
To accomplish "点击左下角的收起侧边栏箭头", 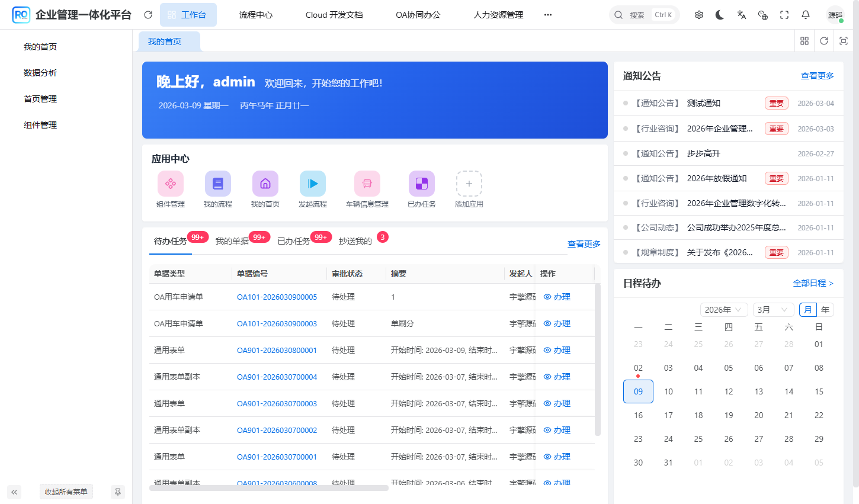I will coord(14,492).
